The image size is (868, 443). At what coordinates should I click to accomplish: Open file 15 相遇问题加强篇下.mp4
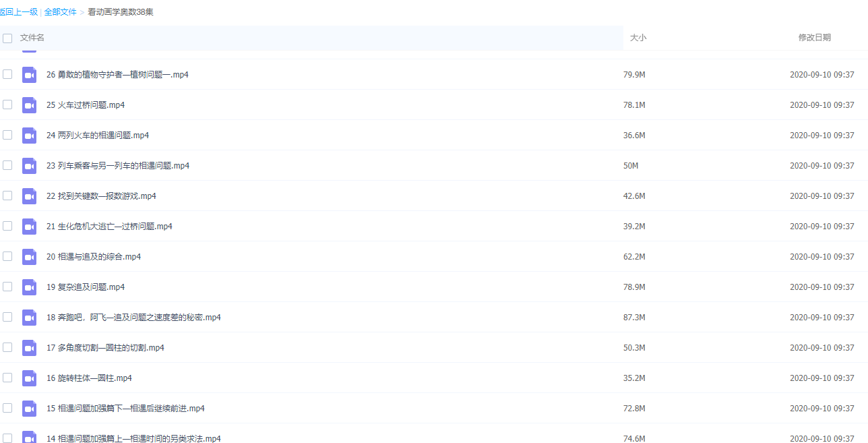tap(125, 409)
